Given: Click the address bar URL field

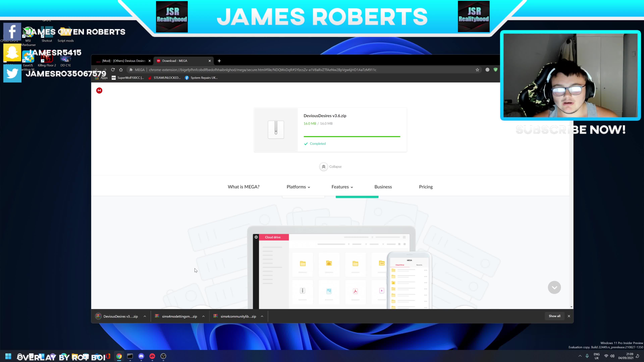Looking at the screenshot, I should click(x=262, y=70).
